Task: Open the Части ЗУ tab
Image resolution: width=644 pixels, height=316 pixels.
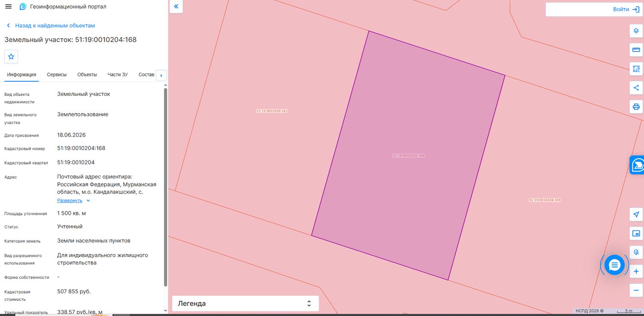Action: point(118,74)
